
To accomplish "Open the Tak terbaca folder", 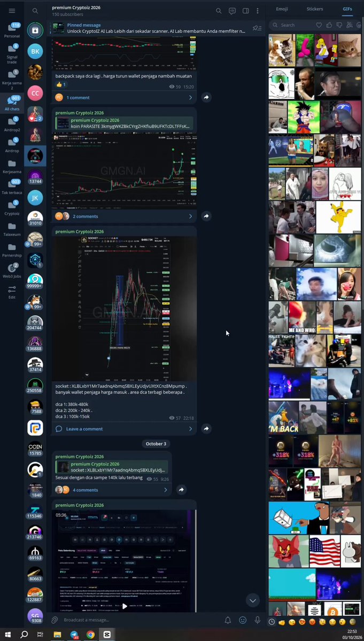I will [x=12, y=187].
